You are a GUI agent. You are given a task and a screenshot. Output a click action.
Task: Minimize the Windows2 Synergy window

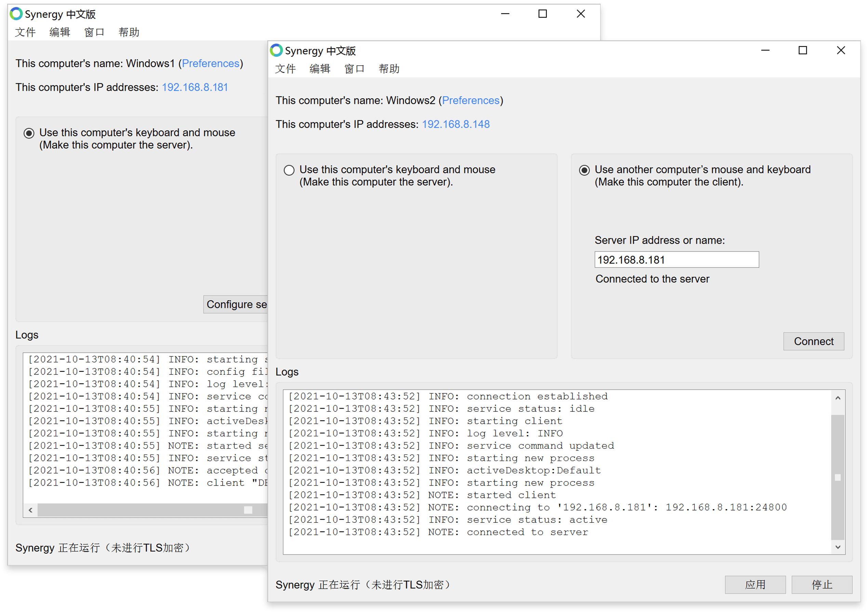765,50
